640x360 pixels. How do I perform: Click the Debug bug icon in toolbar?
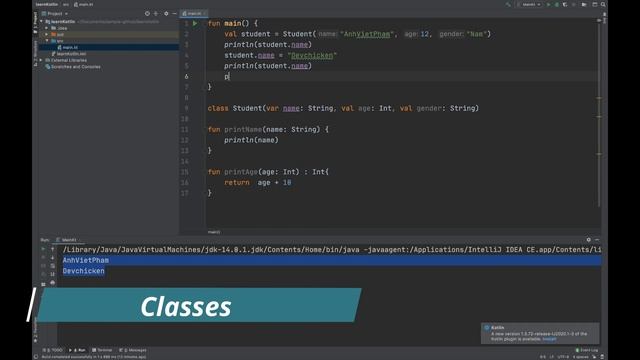pyautogui.click(x=557, y=4)
